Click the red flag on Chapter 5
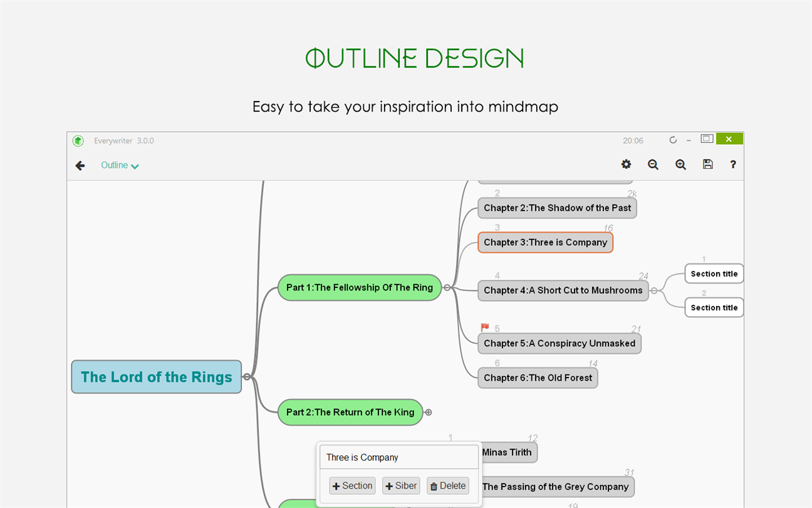The height and width of the screenshot is (508, 812). (484, 327)
